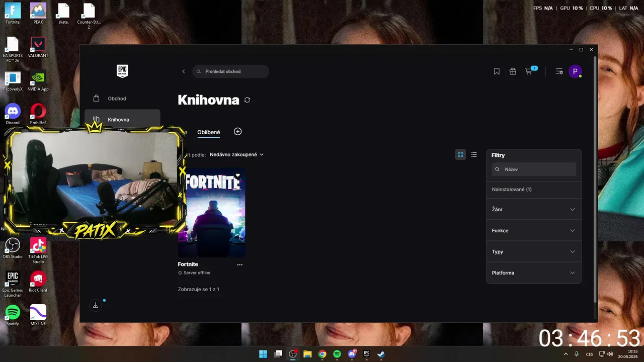
Task: Expand the Typy filter section
Action: tap(534, 251)
